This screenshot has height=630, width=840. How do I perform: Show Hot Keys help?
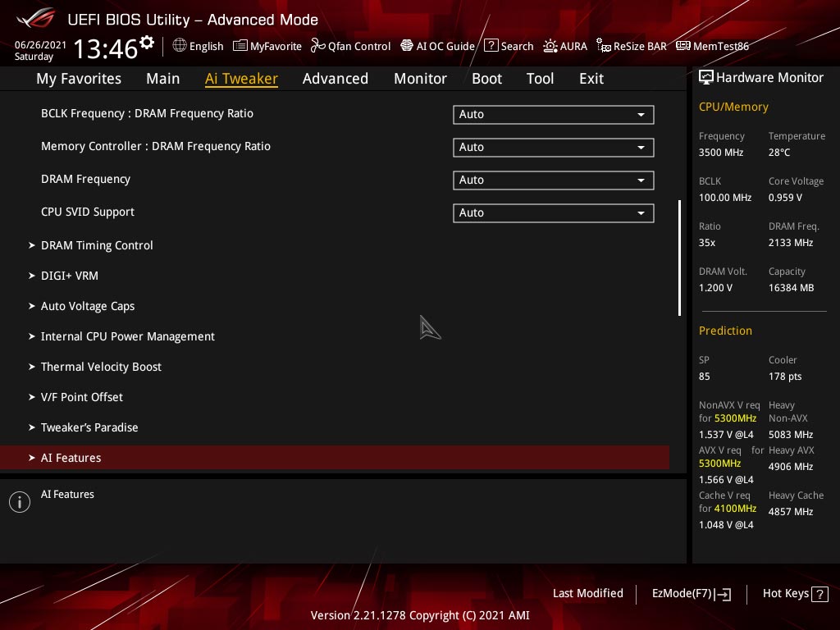(x=795, y=594)
